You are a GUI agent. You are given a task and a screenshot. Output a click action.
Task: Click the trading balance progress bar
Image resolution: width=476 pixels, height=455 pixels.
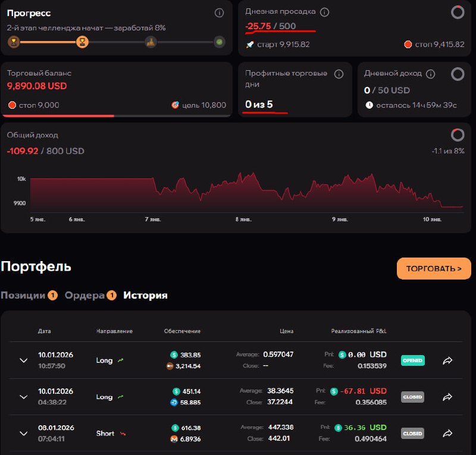pos(117,116)
